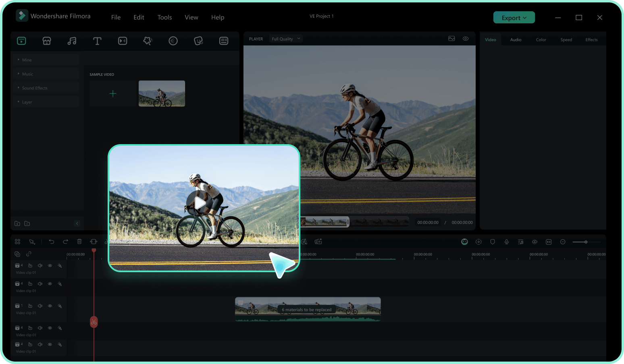This screenshot has height=364, width=624.
Task: Click the add track icon
Action: pos(17,254)
